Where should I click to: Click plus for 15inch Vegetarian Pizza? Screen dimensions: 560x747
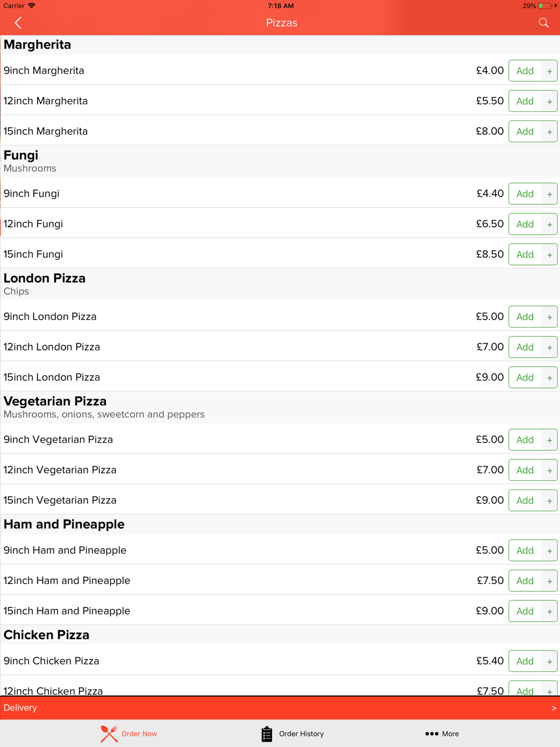[549, 501]
